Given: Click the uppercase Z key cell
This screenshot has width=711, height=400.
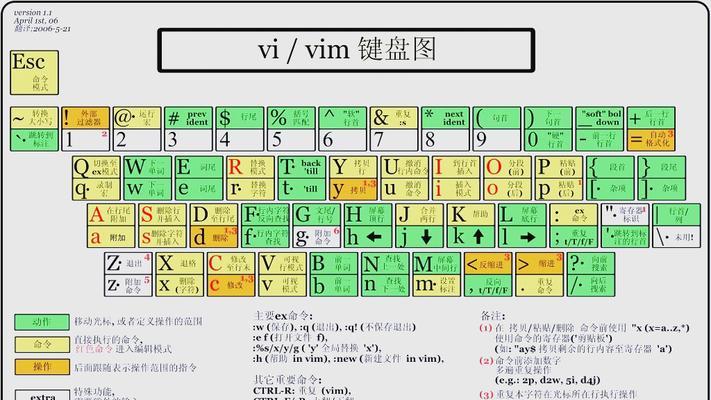Looking at the screenshot, I should tap(128, 263).
